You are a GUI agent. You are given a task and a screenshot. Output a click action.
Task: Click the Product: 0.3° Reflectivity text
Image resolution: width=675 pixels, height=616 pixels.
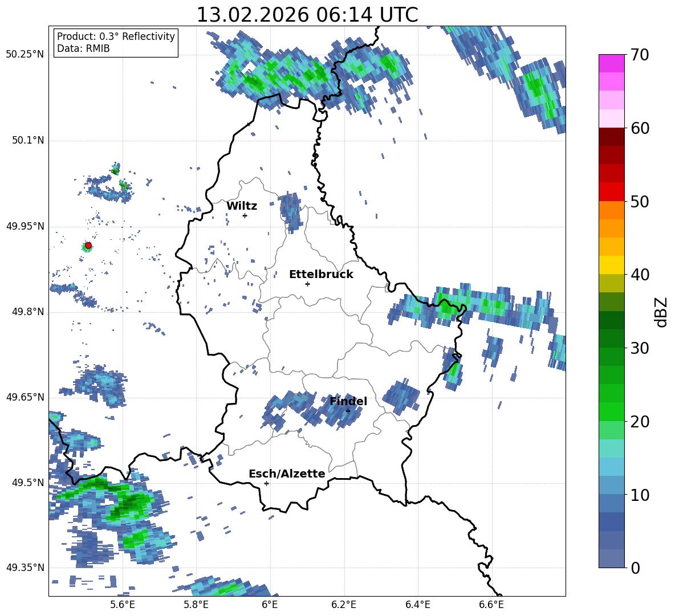click(x=116, y=36)
